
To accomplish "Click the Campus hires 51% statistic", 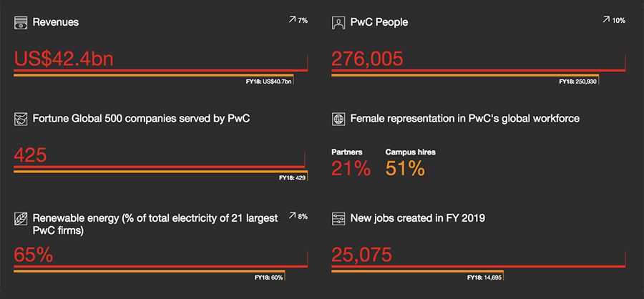I will pyautogui.click(x=410, y=163).
